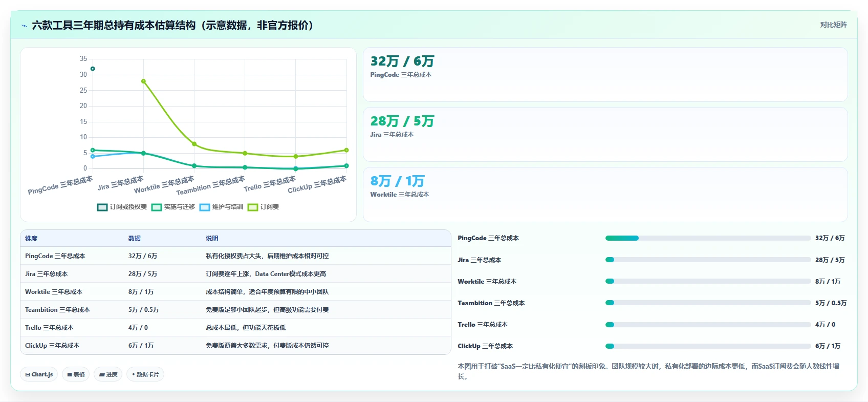Toggle 维护与培训 legend series
The height and width of the screenshot is (402, 868).
[x=221, y=207]
